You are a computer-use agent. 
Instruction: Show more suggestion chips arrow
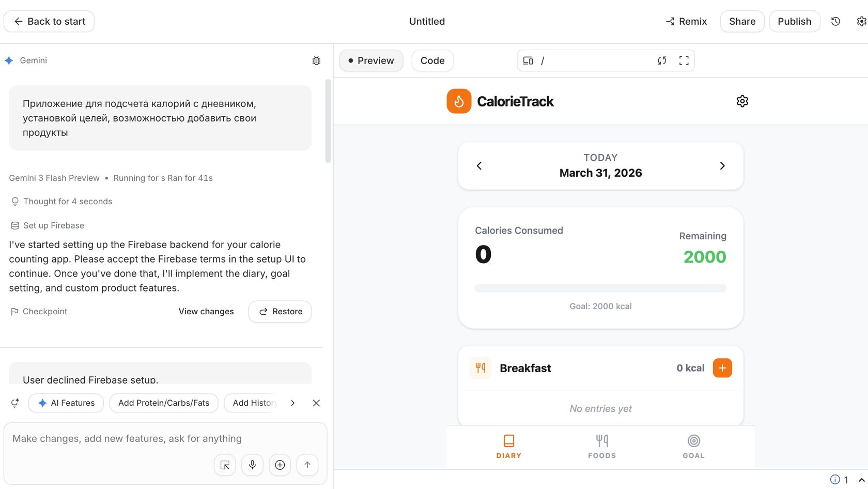click(x=292, y=403)
